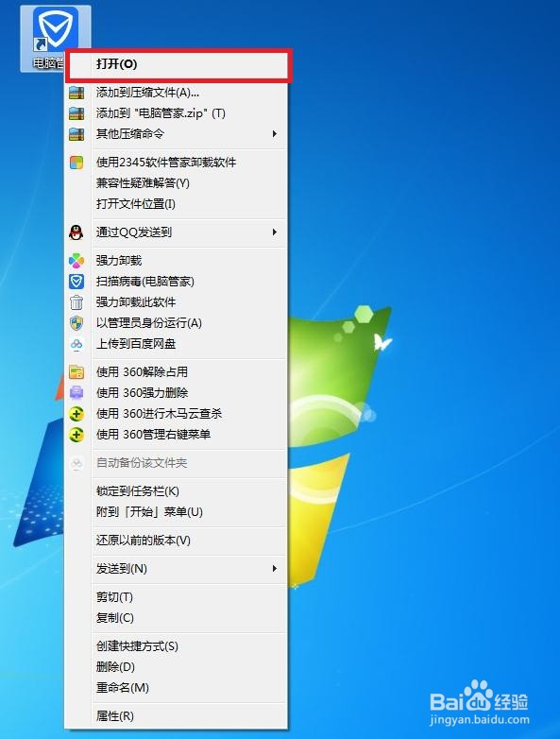Select 强力卸载此软件
Screen dimensions: 560x739
[x=177, y=302]
